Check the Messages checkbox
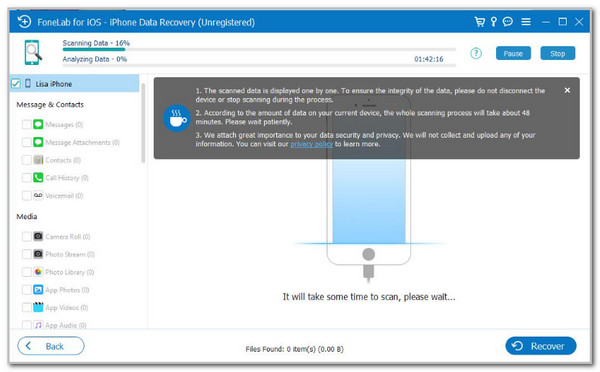This screenshot has width=600, height=372. tap(26, 124)
